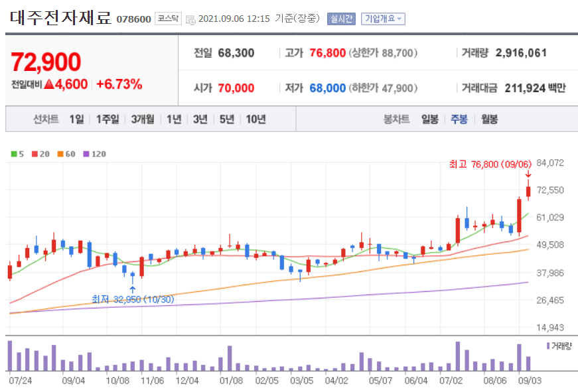Click the 코스닥 market badge
The height and width of the screenshot is (392, 578).
168,19
